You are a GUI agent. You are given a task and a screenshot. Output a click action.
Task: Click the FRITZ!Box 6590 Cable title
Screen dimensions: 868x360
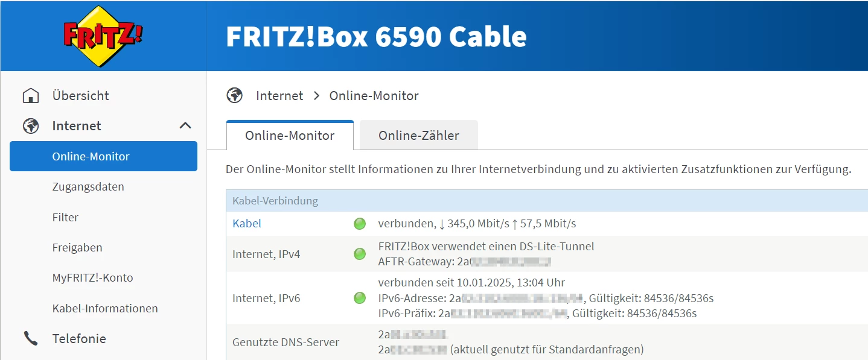tap(376, 36)
